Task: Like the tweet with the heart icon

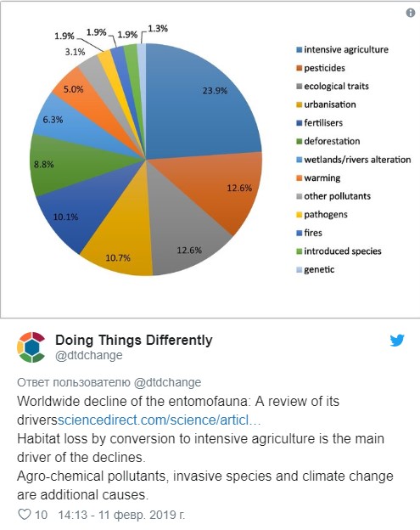Action: [25, 515]
